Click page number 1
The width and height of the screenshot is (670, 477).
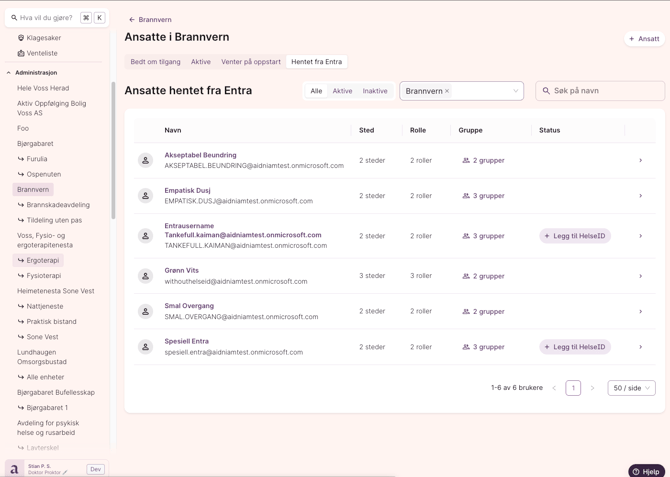point(573,388)
